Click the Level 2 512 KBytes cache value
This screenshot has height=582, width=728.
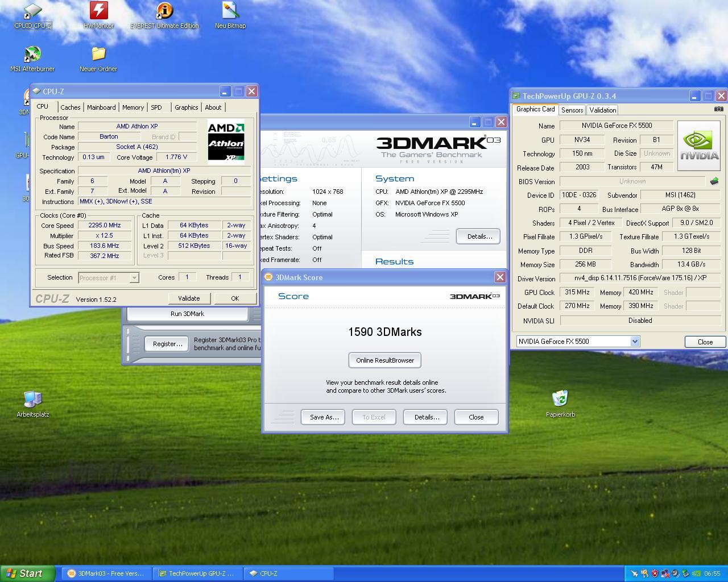194,246
